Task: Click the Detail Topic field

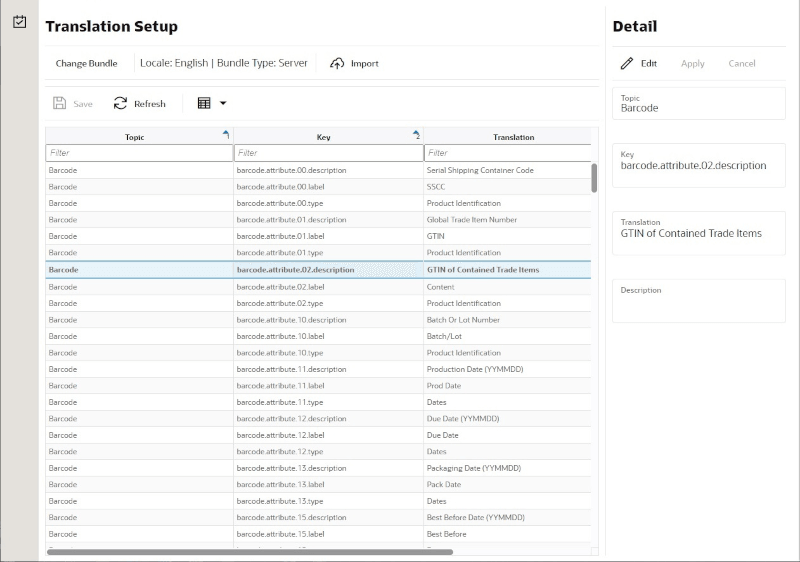Action: pyautogui.click(x=698, y=104)
